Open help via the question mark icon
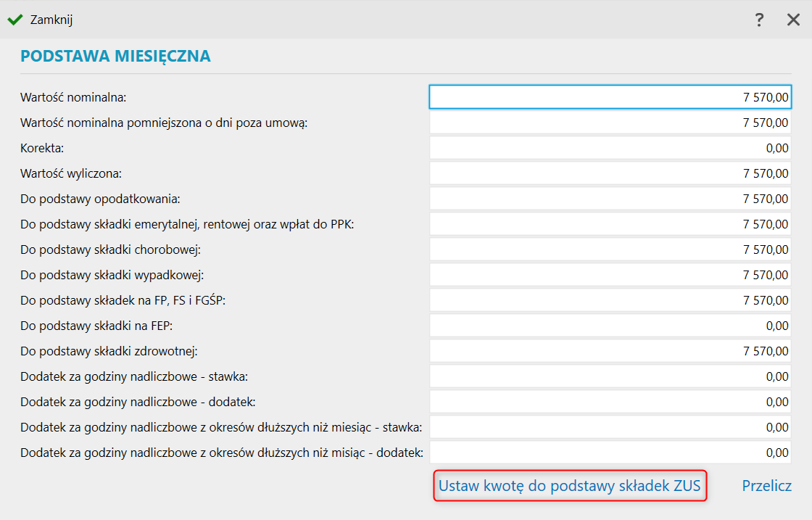The image size is (812, 520). click(x=759, y=20)
